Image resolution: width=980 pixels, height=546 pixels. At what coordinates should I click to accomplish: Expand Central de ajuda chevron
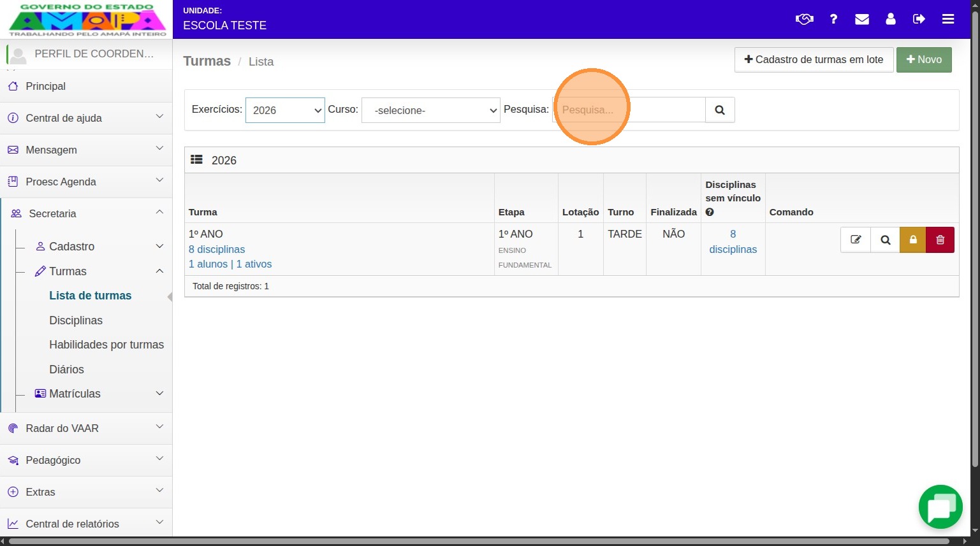pos(159,117)
